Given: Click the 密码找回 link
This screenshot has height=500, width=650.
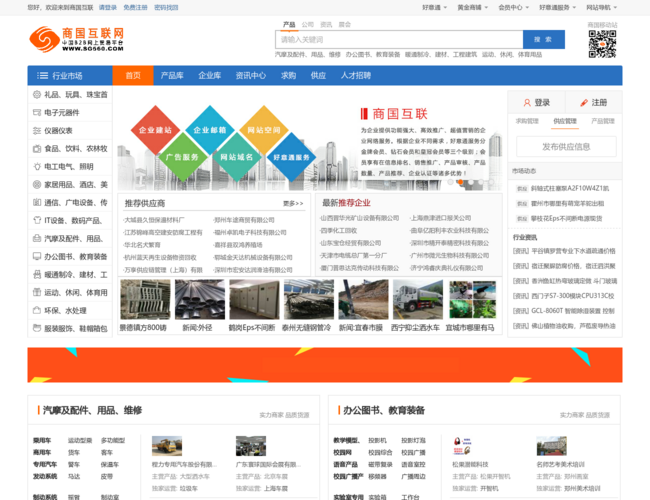Looking at the screenshot, I should [x=166, y=7].
